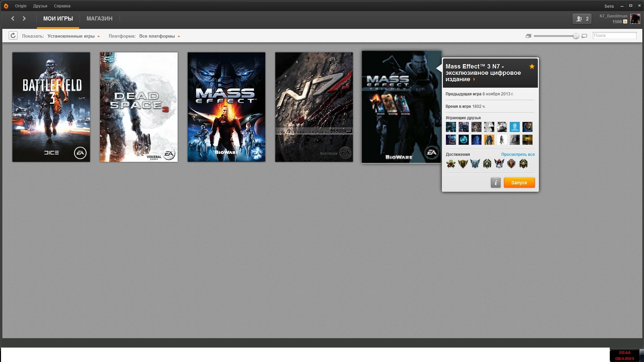Click the gold and black winged shield achievement
The height and width of the screenshot is (362, 644).
click(x=463, y=164)
